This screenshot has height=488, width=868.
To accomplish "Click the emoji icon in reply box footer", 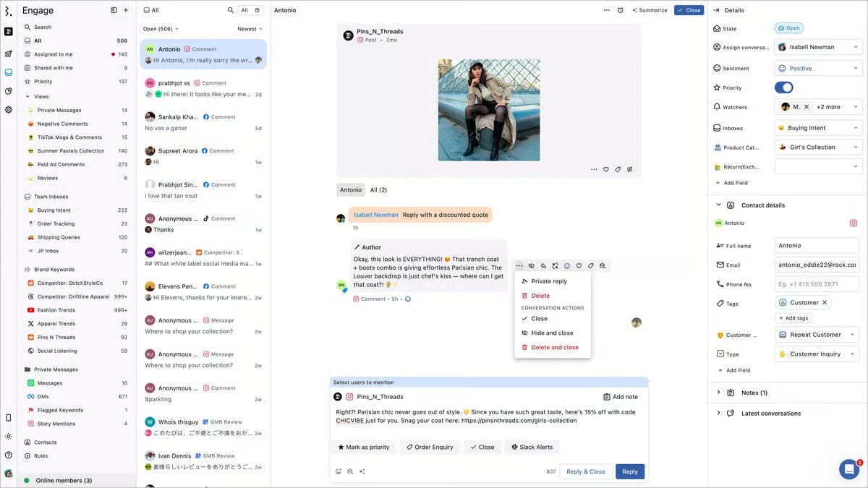I will pos(338,471).
